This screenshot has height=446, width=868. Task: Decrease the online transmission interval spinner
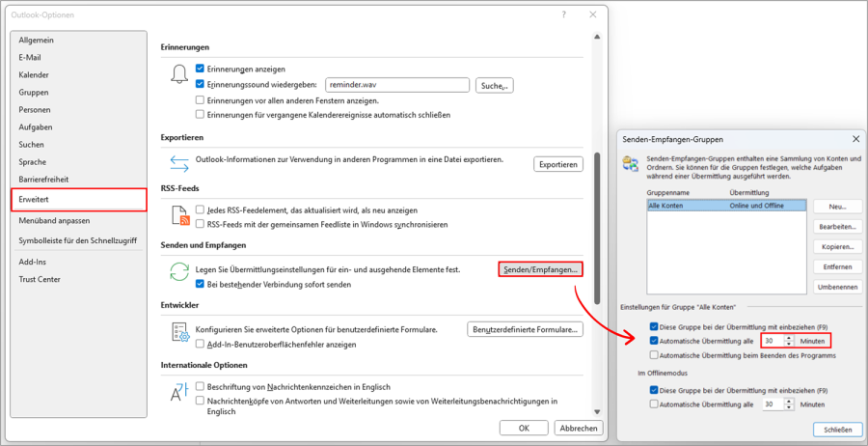(x=789, y=344)
